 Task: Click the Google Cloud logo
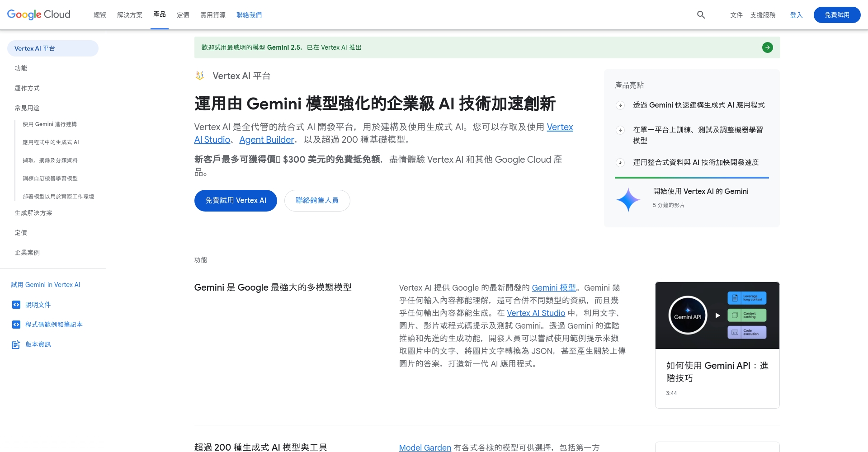[x=39, y=14]
